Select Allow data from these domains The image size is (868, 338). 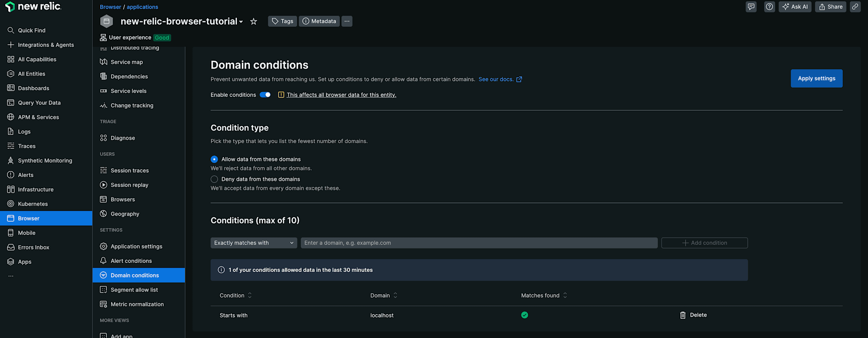[214, 159]
